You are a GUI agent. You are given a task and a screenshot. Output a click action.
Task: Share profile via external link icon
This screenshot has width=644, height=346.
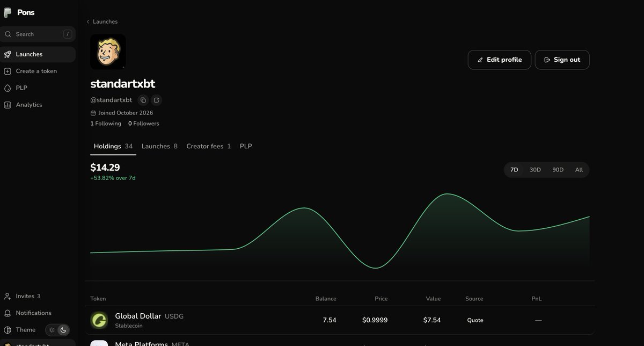click(x=156, y=100)
